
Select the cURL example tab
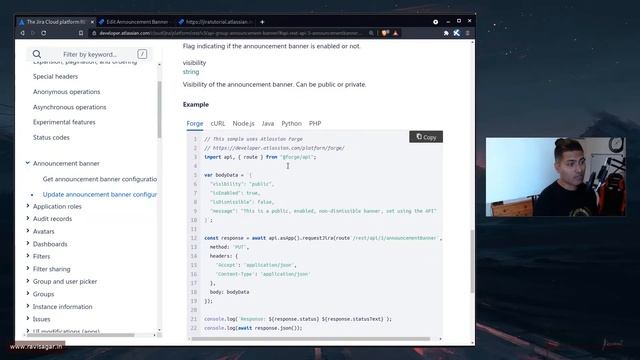[x=218, y=123]
